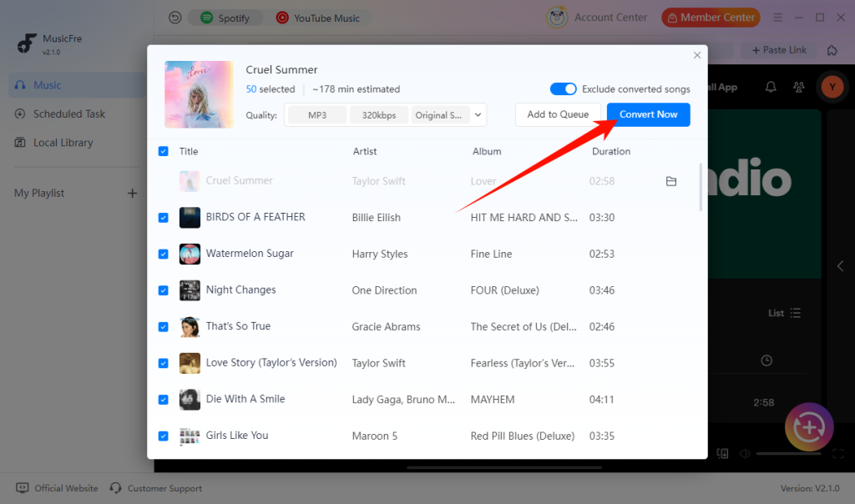Click the back/refresh arrow icon in the top bar
This screenshot has height=504, width=855.
pyautogui.click(x=175, y=18)
